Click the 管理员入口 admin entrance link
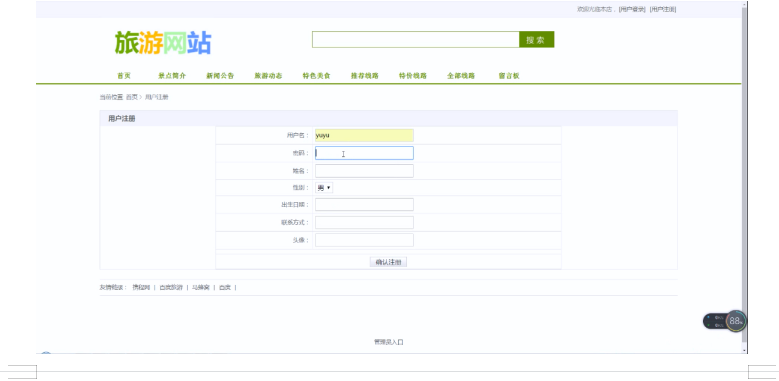This screenshot has width=779, height=381. pyautogui.click(x=389, y=342)
